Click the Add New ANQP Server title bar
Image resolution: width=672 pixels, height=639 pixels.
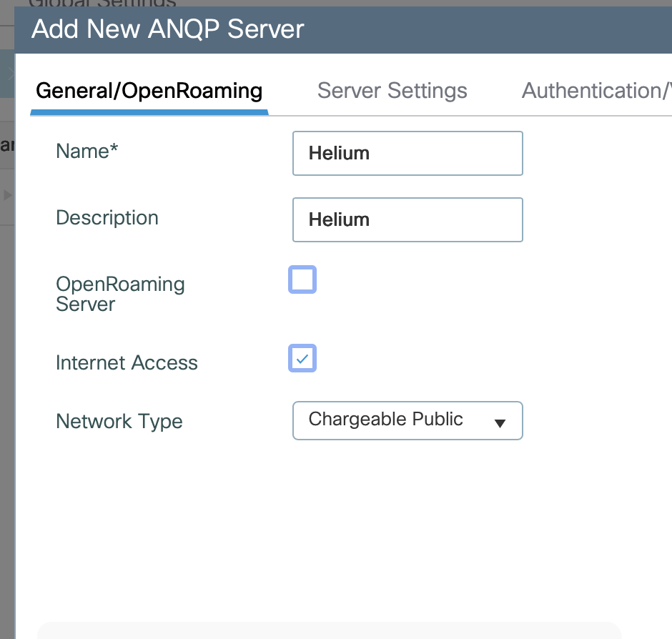[x=168, y=29]
